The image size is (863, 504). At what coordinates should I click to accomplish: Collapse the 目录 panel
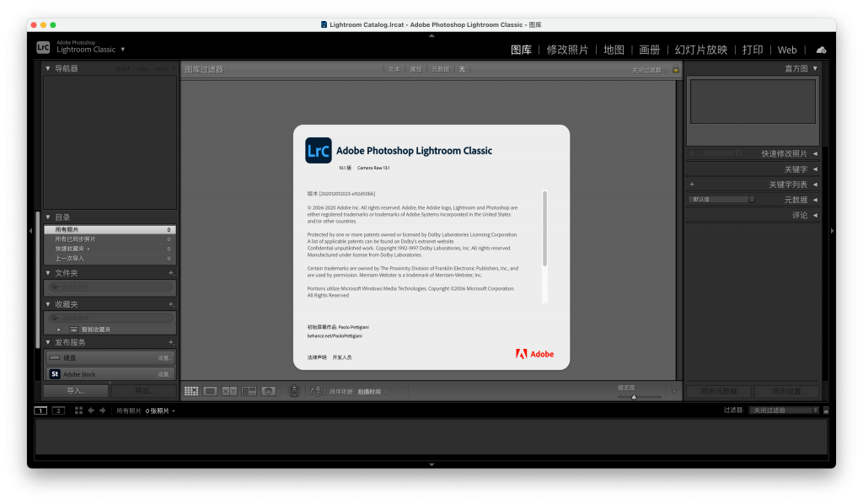point(48,217)
